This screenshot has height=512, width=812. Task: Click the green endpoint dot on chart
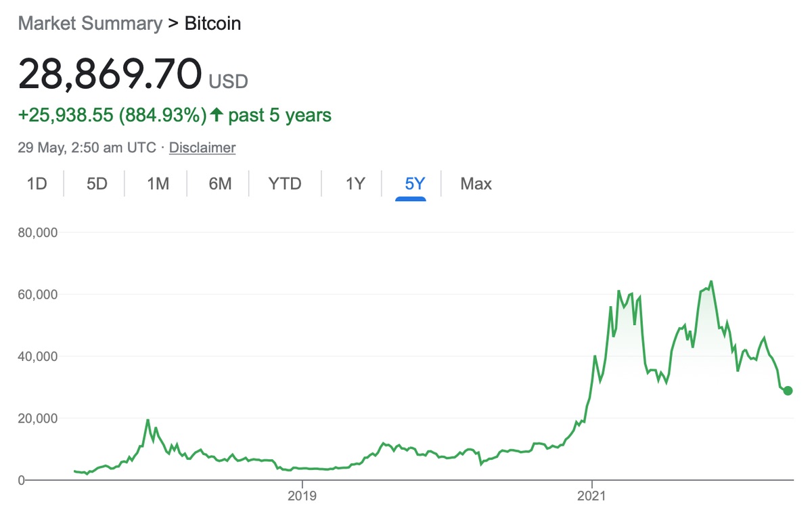click(788, 391)
